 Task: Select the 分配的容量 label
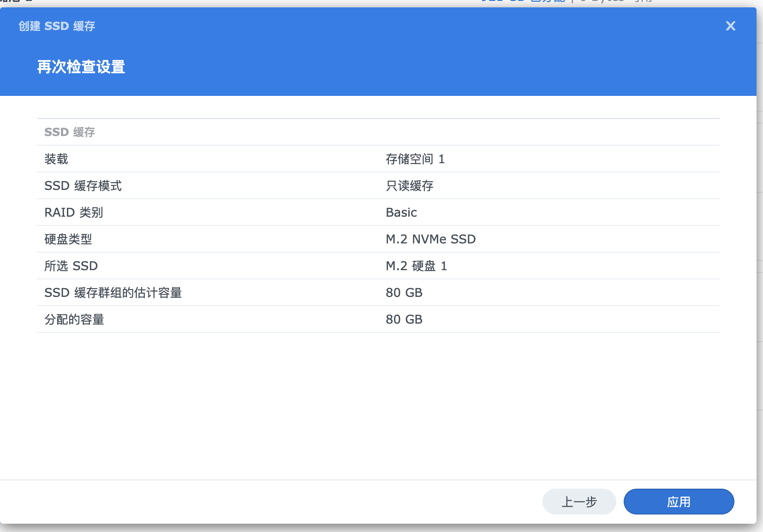click(x=74, y=319)
